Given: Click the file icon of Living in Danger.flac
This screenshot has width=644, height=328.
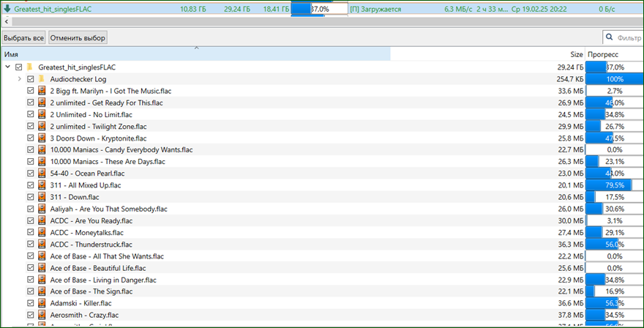Looking at the screenshot, I should (x=42, y=280).
